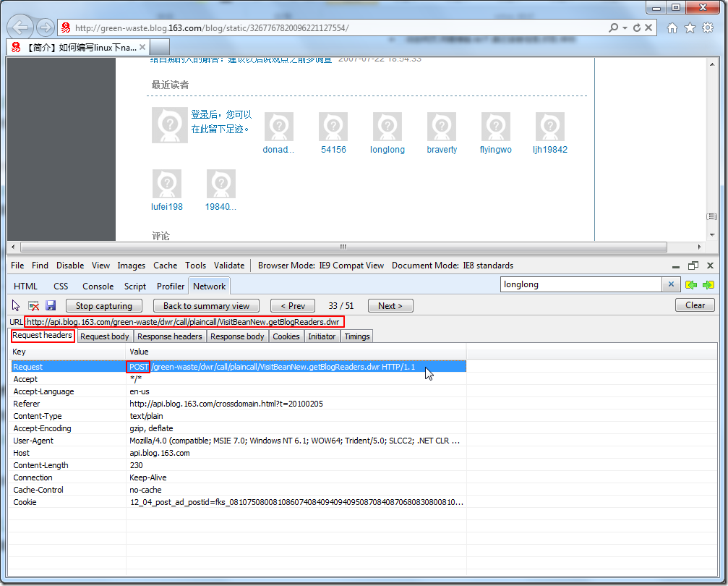
Task: Open the developer tools File menu
Action: pyautogui.click(x=17, y=266)
